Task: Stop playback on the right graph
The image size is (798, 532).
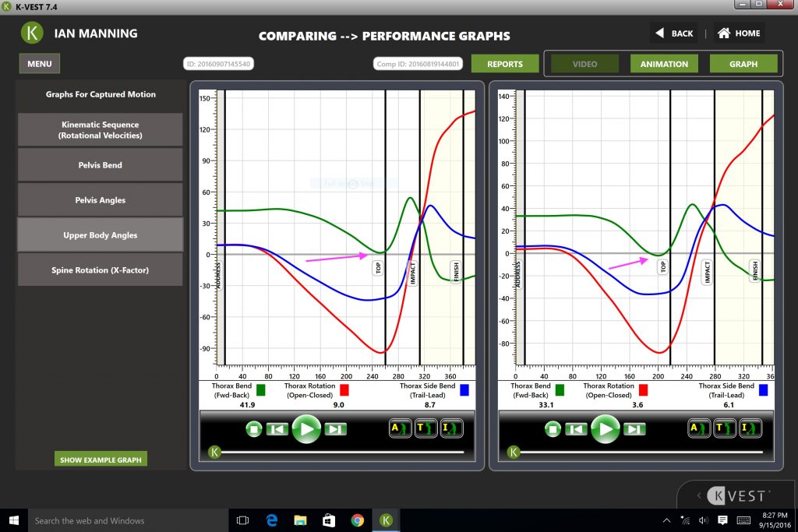Action: pyautogui.click(x=553, y=429)
